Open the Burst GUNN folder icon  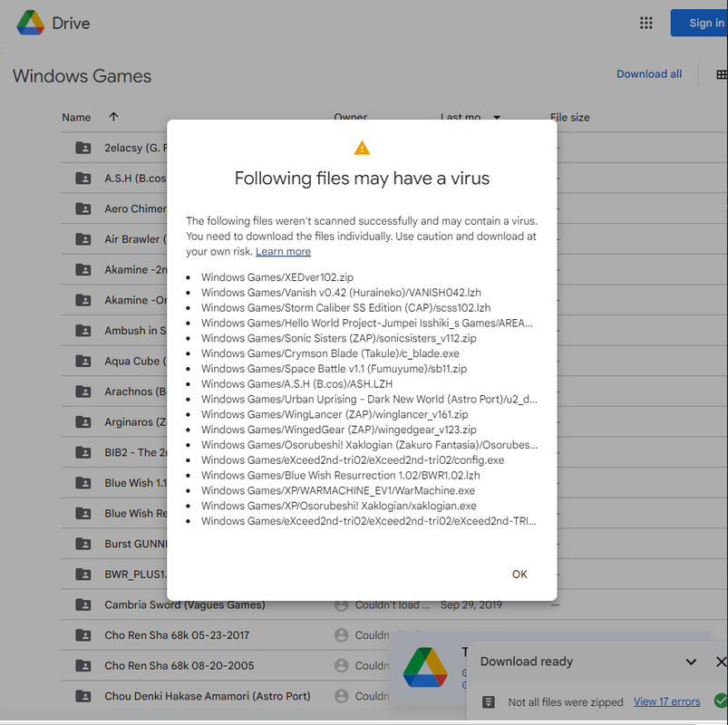83,544
